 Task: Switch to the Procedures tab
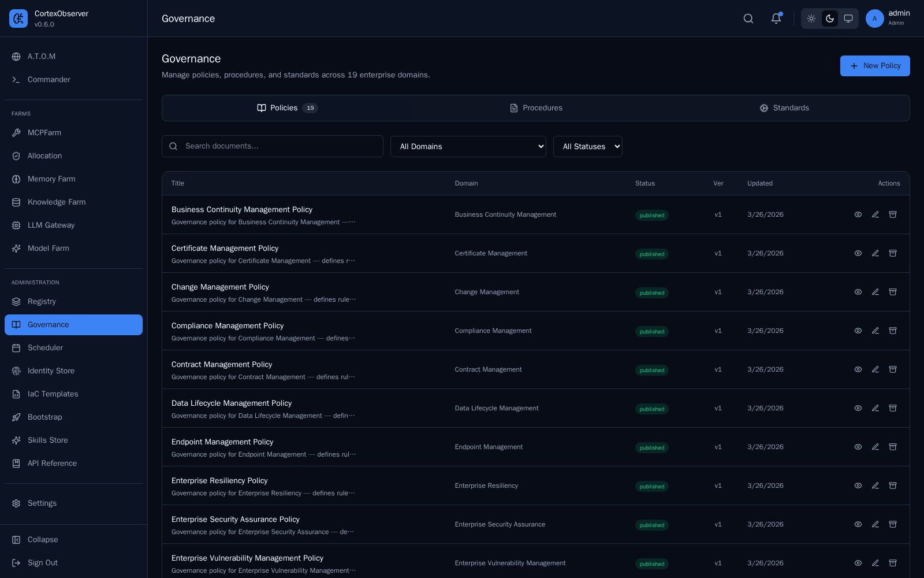click(536, 108)
